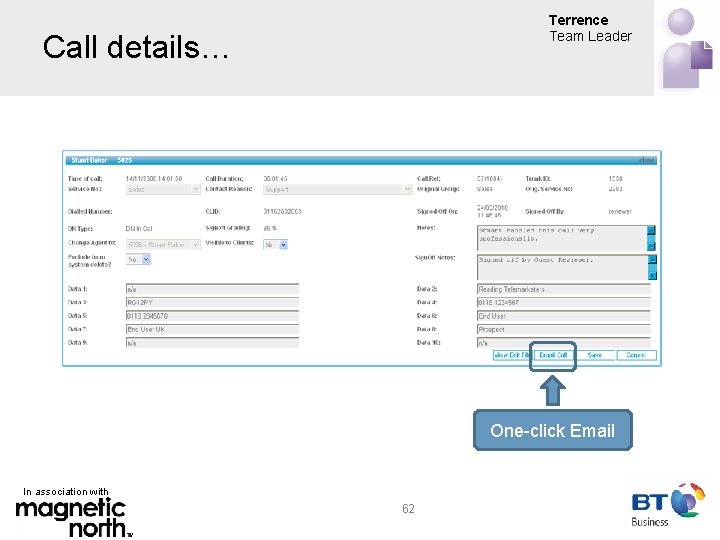Image resolution: width=720 pixels, height=540 pixels.
Task: Open the View Edit File button
Action: [511, 355]
